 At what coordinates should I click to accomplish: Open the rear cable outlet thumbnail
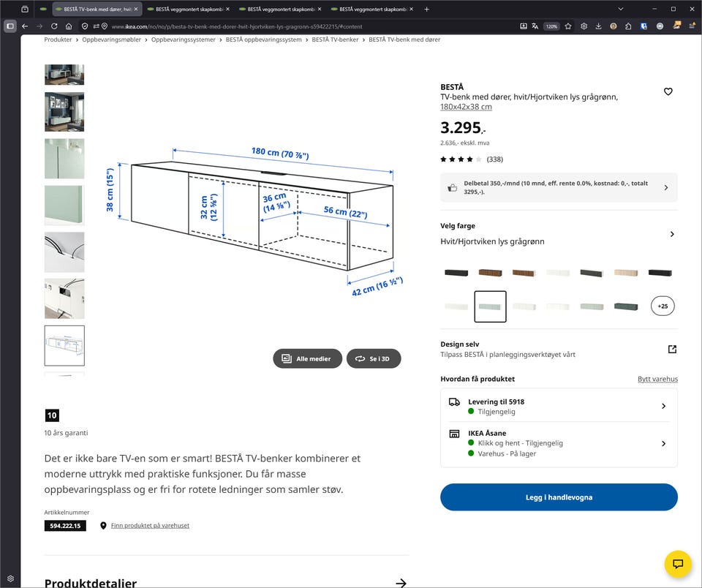pyautogui.click(x=64, y=298)
